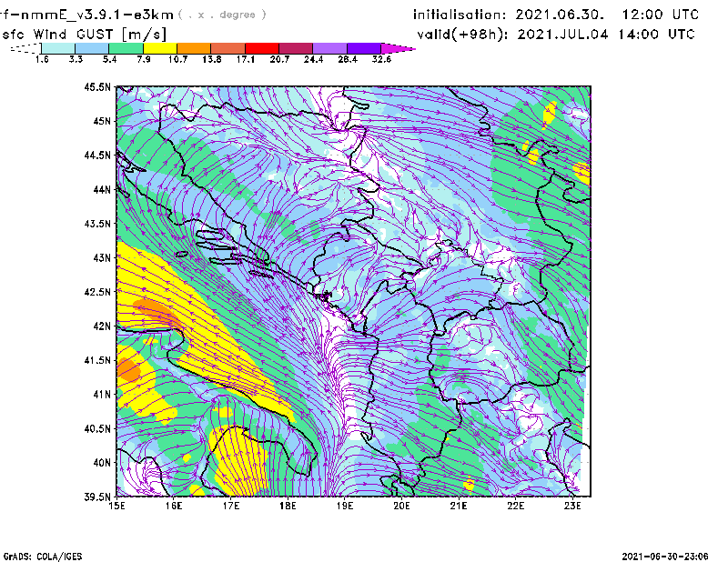Click the 'initialisation:' label

click(x=460, y=15)
